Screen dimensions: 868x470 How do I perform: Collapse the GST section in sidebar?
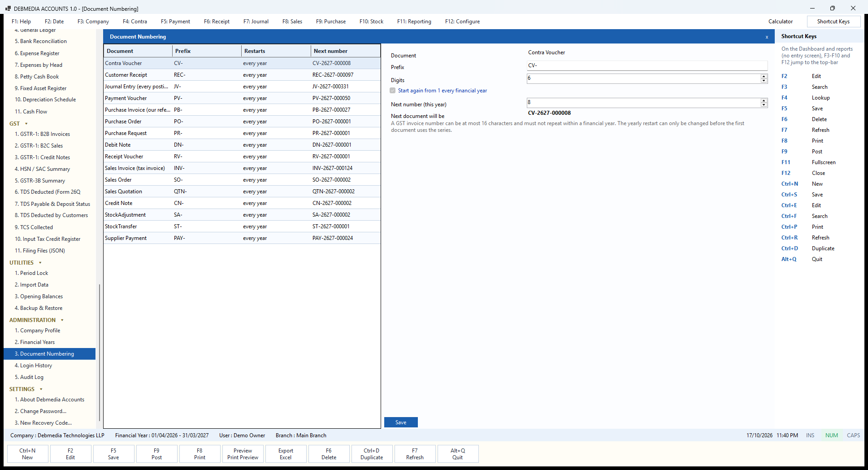[26, 124]
